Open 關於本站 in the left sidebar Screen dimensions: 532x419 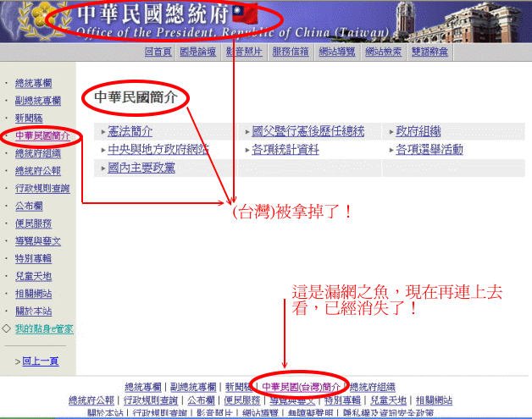click(34, 311)
